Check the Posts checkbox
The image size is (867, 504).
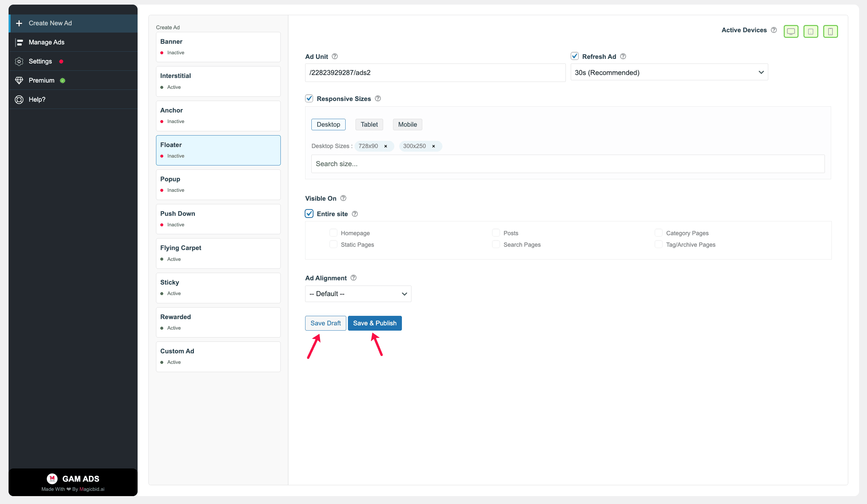pos(496,233)
